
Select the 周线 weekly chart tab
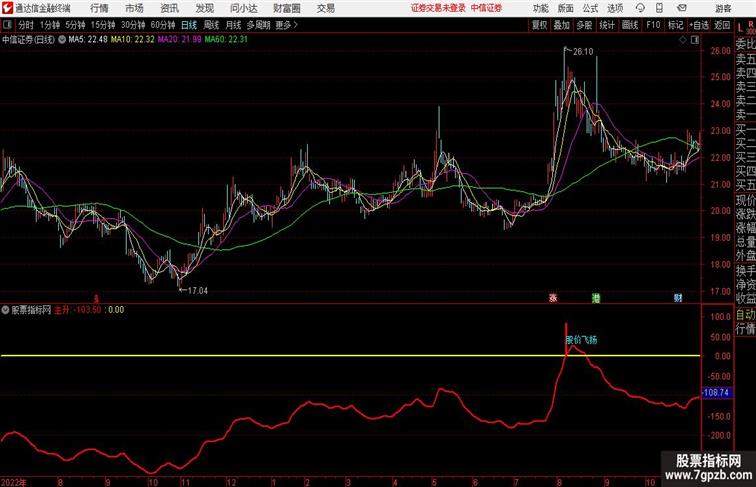coord(211,25)
